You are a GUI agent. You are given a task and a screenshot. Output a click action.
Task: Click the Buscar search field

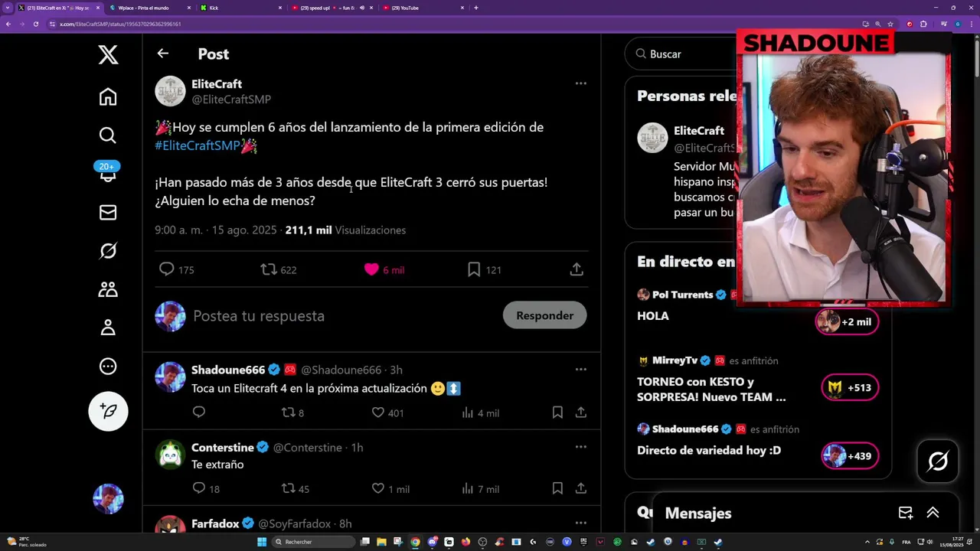tap(681, 54)
